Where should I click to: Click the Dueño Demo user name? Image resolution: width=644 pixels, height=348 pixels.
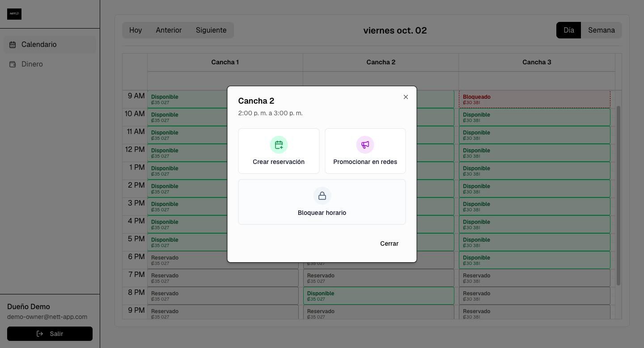pyautogui.click(x=29, y=307)
